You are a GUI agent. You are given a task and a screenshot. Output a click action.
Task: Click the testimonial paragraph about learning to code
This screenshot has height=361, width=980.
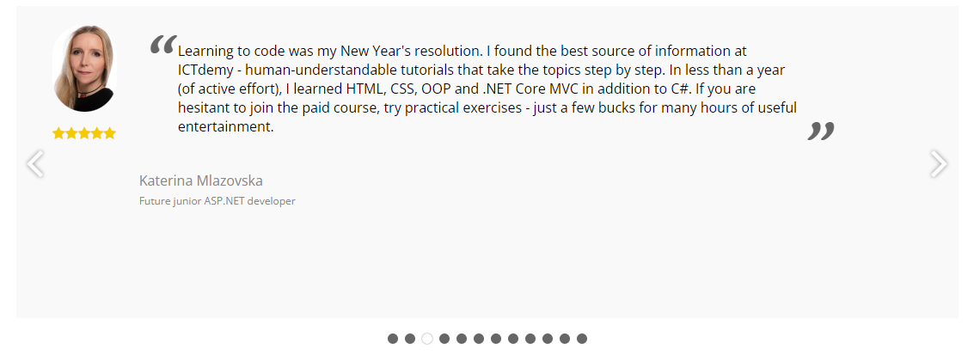click(x=487, y=89)
